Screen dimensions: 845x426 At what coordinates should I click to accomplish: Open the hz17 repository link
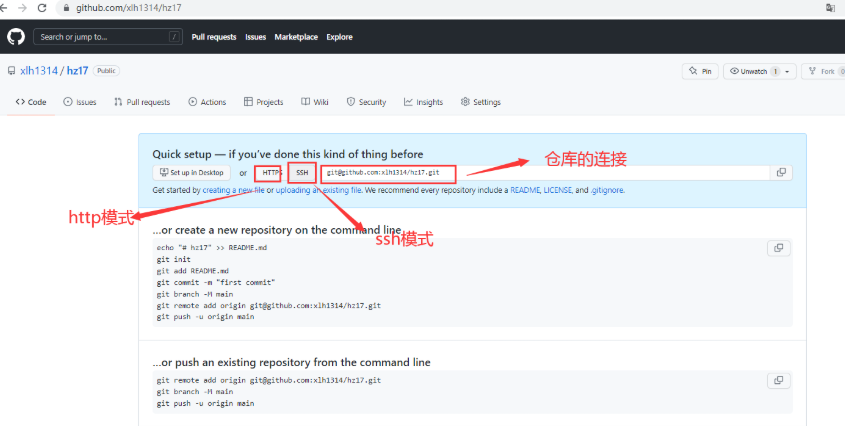78,71
